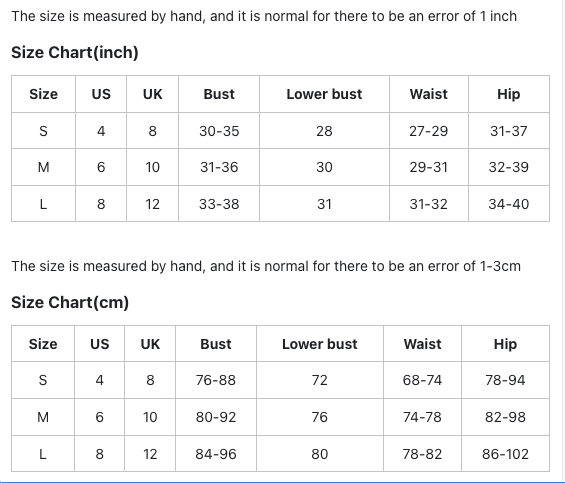
Task: Select the 32-39 hip value
Action: pos(508,167)
